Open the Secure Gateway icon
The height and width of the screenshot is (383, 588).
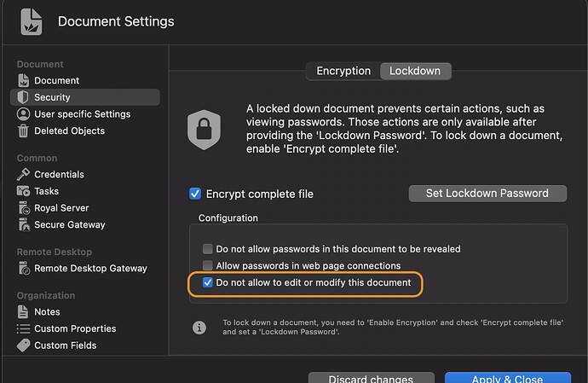[x=23, y=225]
